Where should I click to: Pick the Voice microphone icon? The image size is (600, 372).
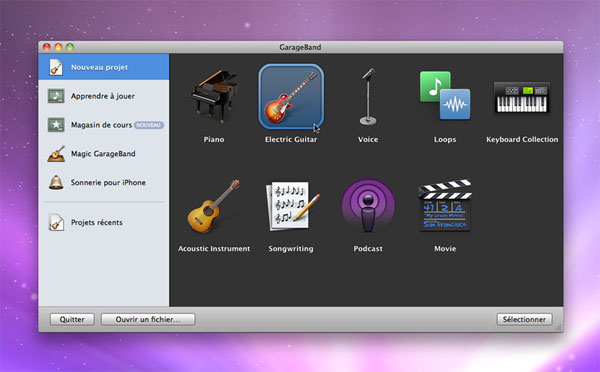click(368, 96)
